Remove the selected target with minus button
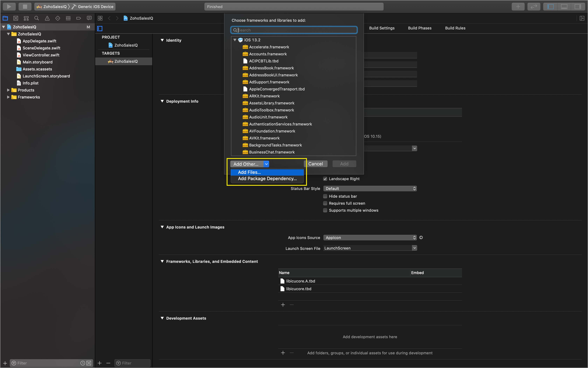The width and height of the screenshot is (588, 368). pyautogui.click(x=108, y=363)
